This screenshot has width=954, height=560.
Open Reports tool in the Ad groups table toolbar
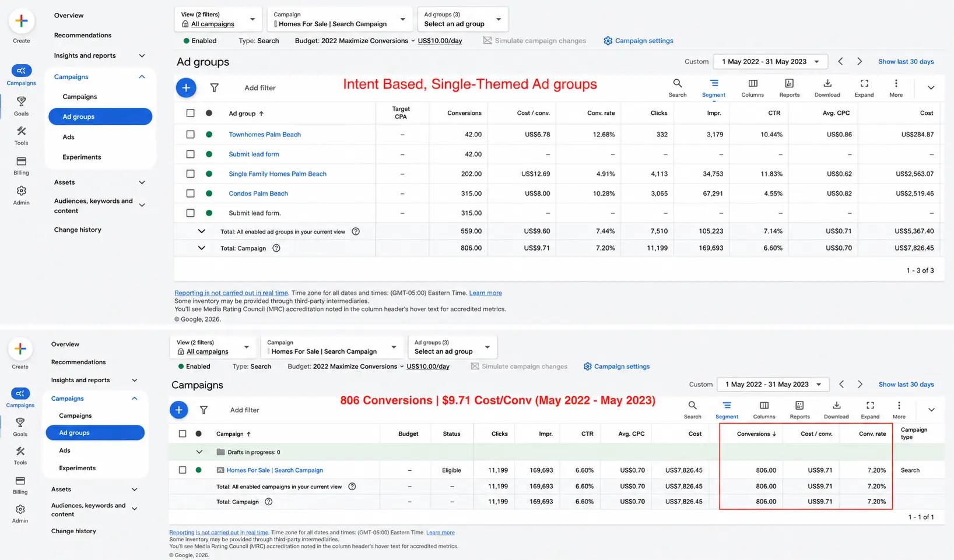tap(789, 87)
